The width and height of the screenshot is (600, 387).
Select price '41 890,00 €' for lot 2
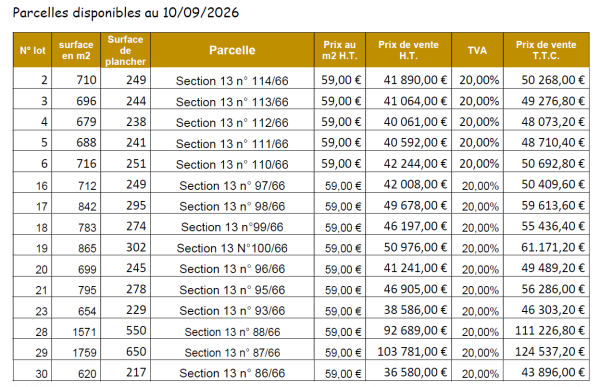click(x=415, y=80)
